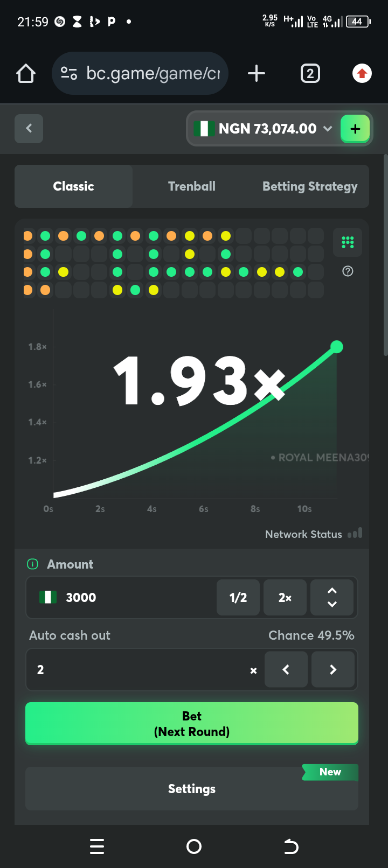Tap the Amount info icon
Image resolution: width=388 pixels, height=868 pixels.
(x=32, y=564)
